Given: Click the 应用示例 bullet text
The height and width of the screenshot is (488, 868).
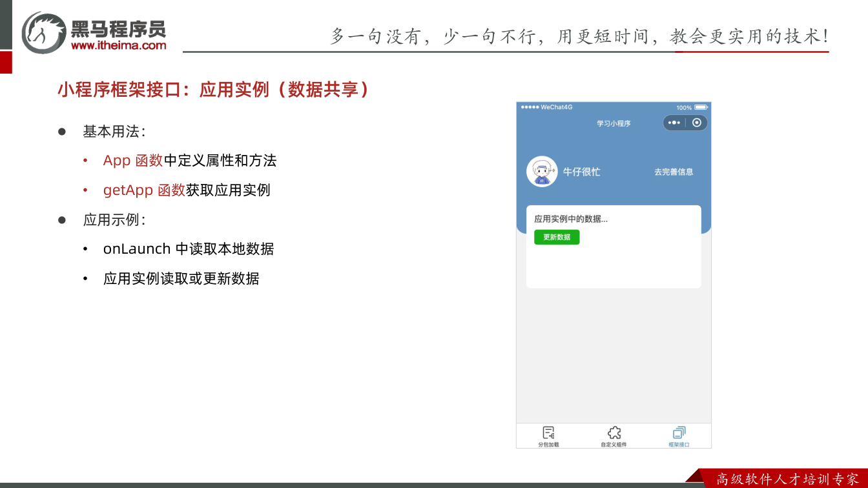Looking at the screenshot, I should [114, 219].
